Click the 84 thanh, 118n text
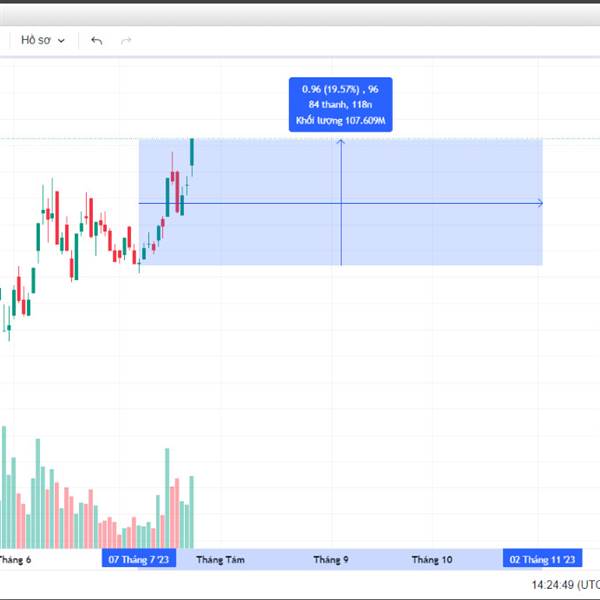 (x=340, y=104)
